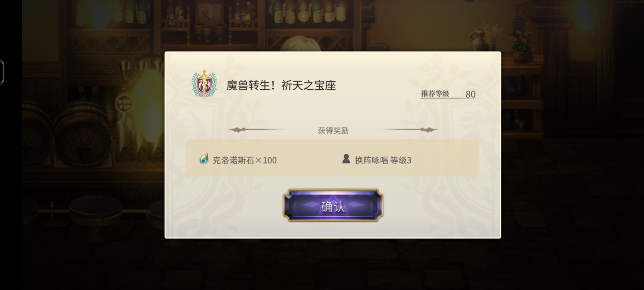Tap the Chronos stone crystal icon
The image size is (644, 290).
click(x=204, y=159)
